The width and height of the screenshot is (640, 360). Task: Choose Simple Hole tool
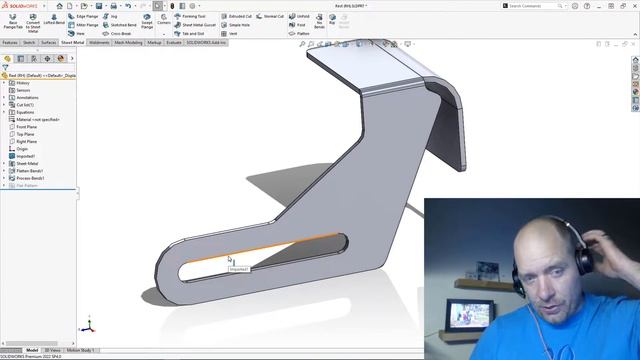click(x=236, y=25)
